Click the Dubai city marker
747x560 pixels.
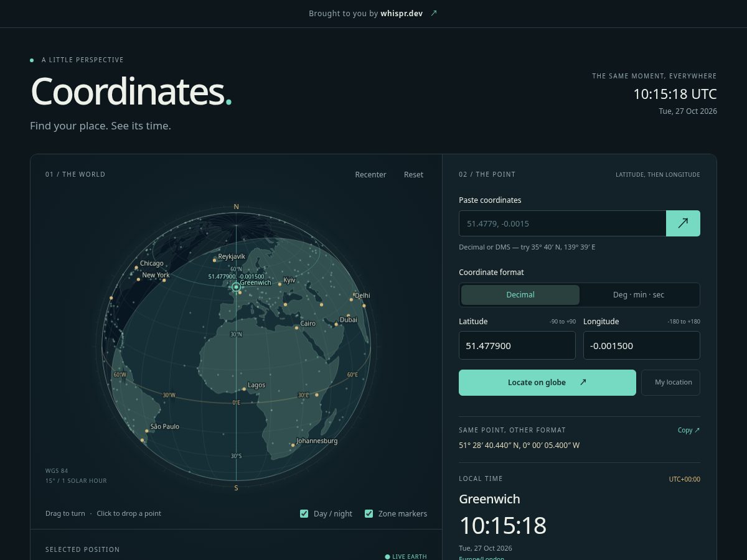point(336,324)
